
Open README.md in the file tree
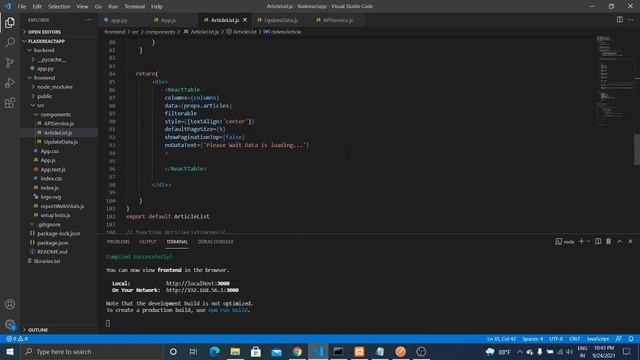coord(52,252)
